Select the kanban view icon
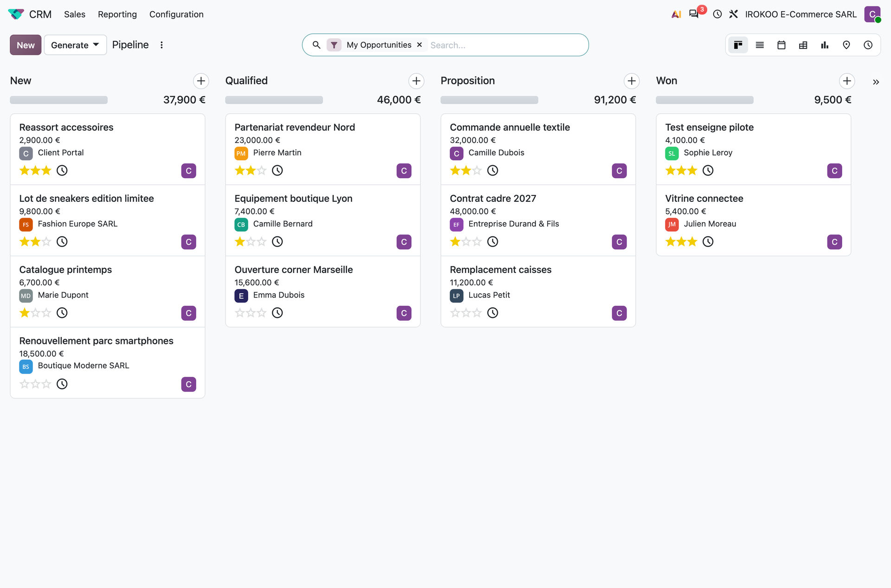 point(738,45)
